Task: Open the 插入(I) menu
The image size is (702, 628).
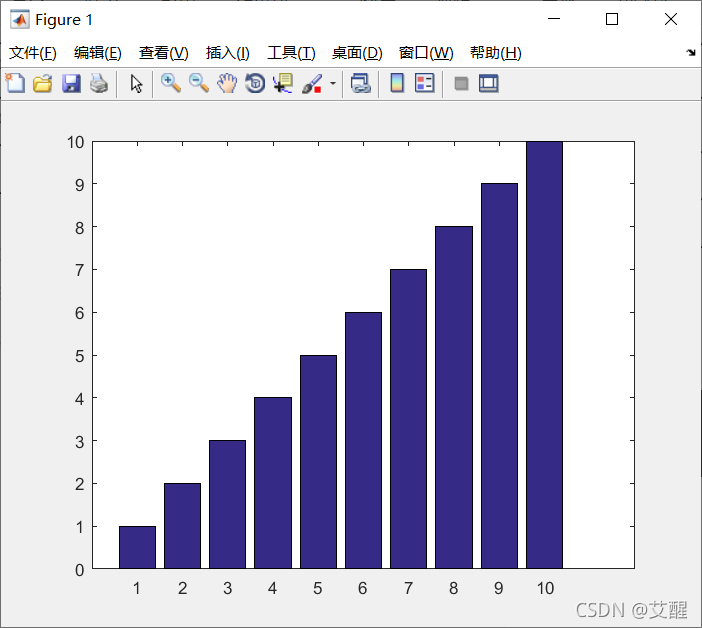Action: [x=227, y=53]
